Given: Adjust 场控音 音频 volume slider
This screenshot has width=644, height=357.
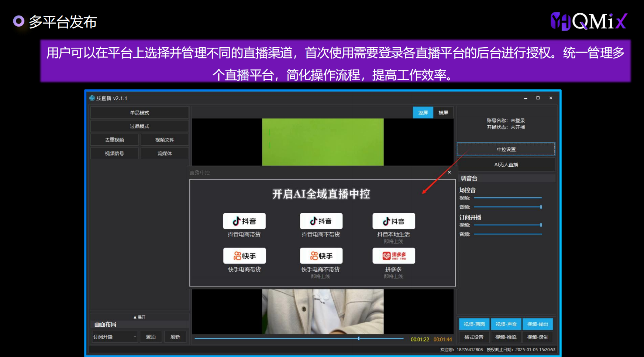Looking at the screenshot, I should pos(508,207).
